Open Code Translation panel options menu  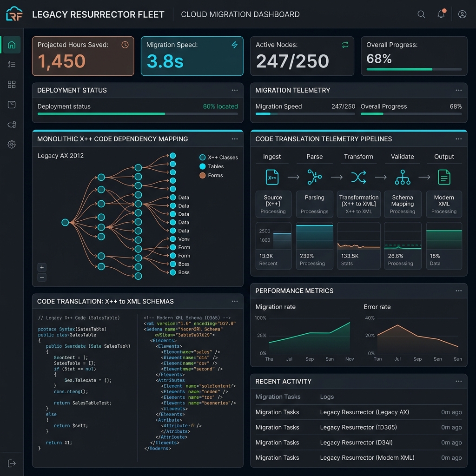[x=235, y=301]
